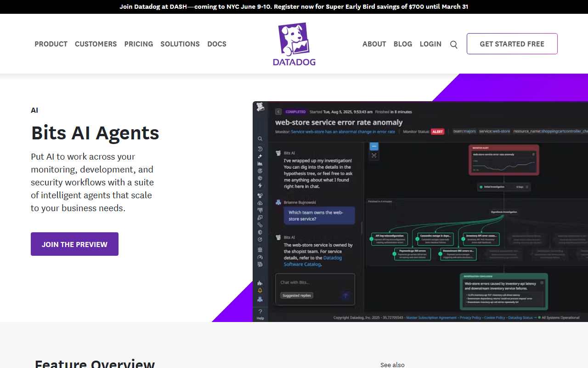Click the Bits AI Agents heading

click(x=95, y=133)
